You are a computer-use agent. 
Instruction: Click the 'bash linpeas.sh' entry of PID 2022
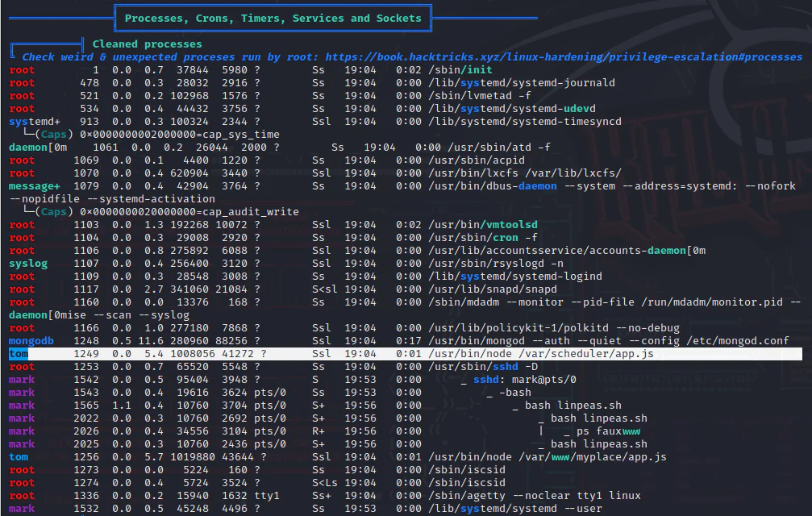coord(598,418)
